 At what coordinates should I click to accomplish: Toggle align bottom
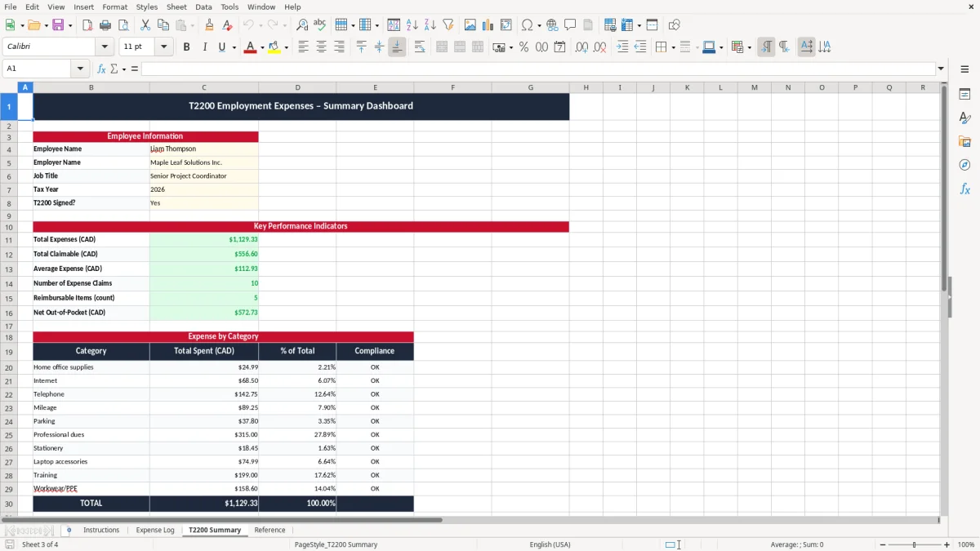tap(397, 47)
